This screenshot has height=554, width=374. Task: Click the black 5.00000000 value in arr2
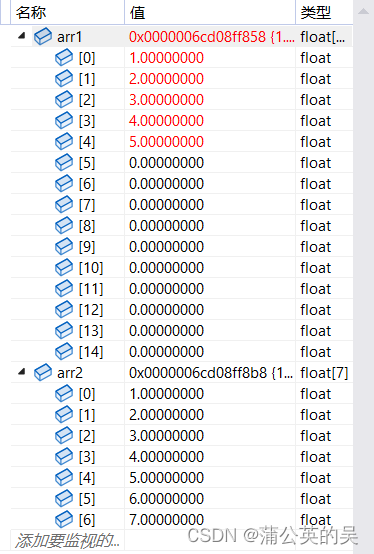tap(166, 478)
